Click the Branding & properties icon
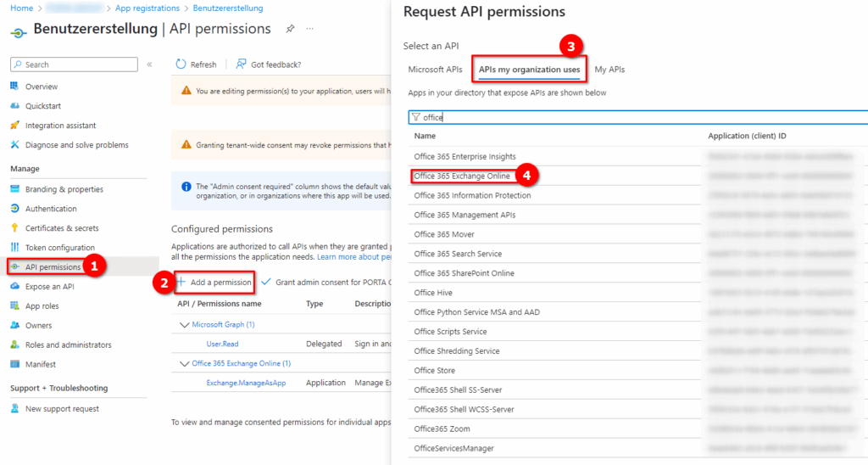Screen dimensions: 868x465 (x=15, y=189)
